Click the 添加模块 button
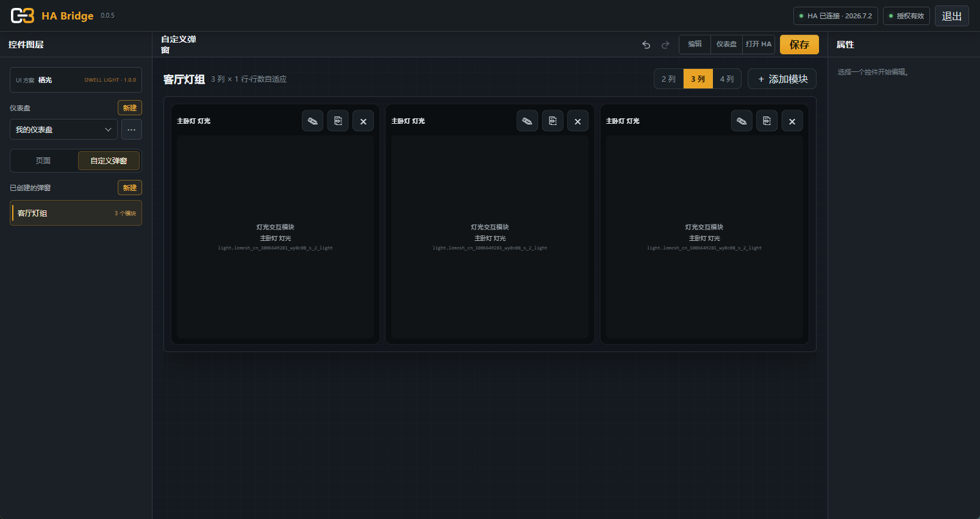The image size is (980, 519). tap(782, 79)
